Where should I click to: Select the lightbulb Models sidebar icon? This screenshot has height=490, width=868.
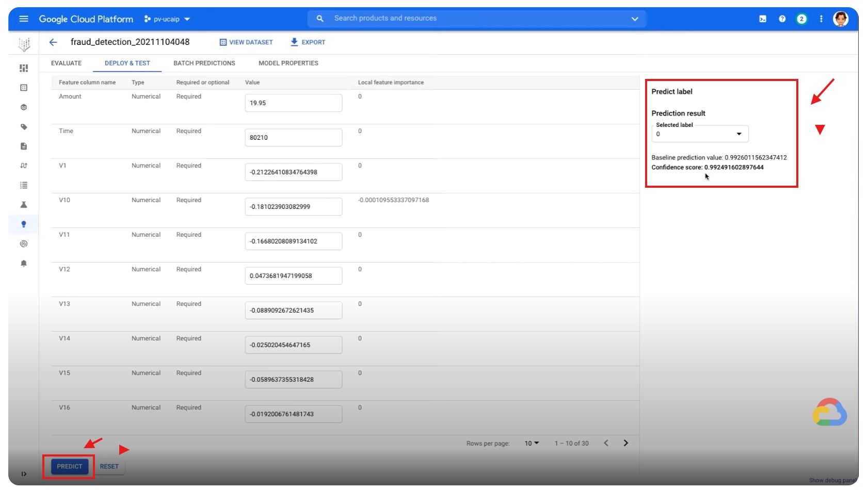(x=24, y=224)
